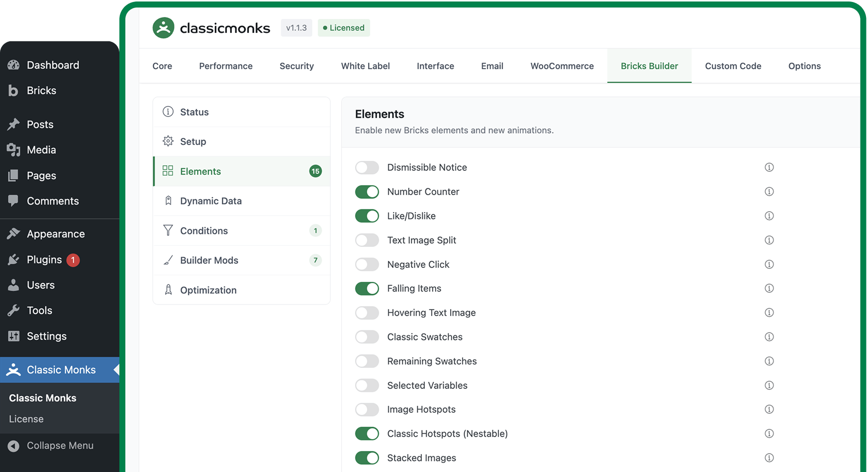Screen dimensions: 868x472
Task: Turn on the Image Hotspots element
Action: point(367,409)
